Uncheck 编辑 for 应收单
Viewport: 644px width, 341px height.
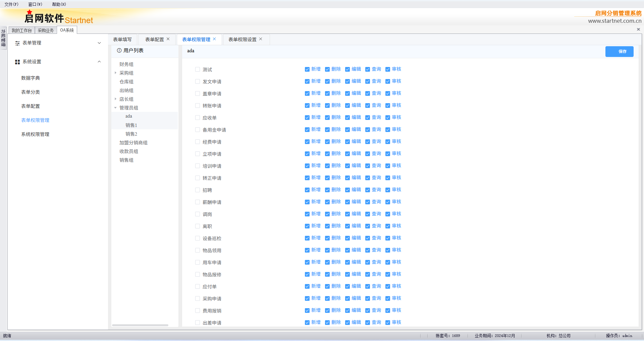click(x=347, y=118)
